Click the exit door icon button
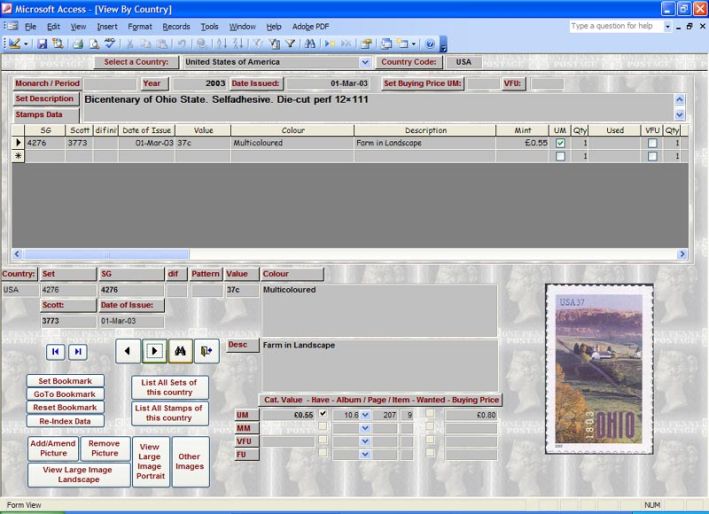This screenshot has width=709, height=514. (x=207, y=351)
